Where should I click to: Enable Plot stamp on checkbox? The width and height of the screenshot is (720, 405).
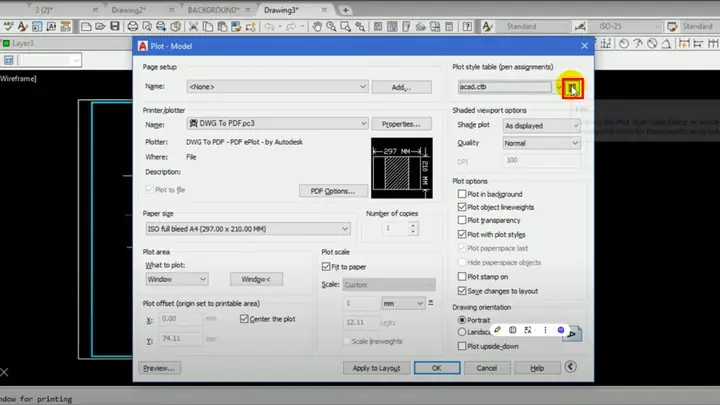pos(462,276)
